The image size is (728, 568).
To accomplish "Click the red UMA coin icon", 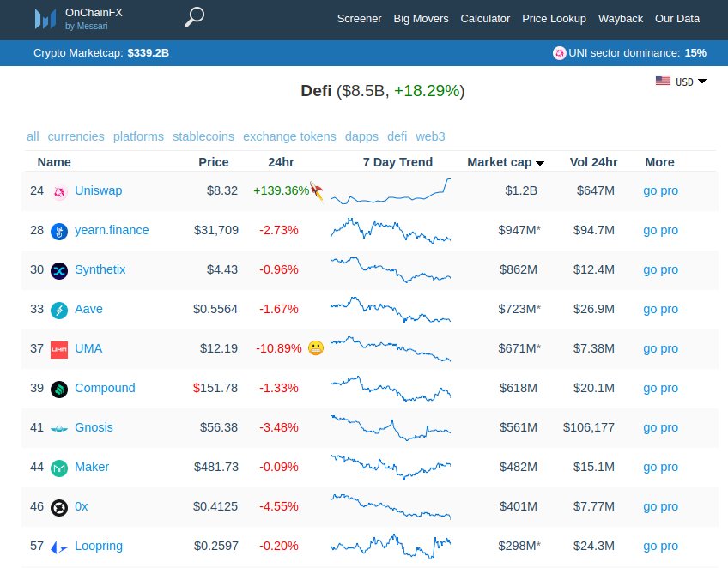I will pyautogui.click(x=59, y=349).
